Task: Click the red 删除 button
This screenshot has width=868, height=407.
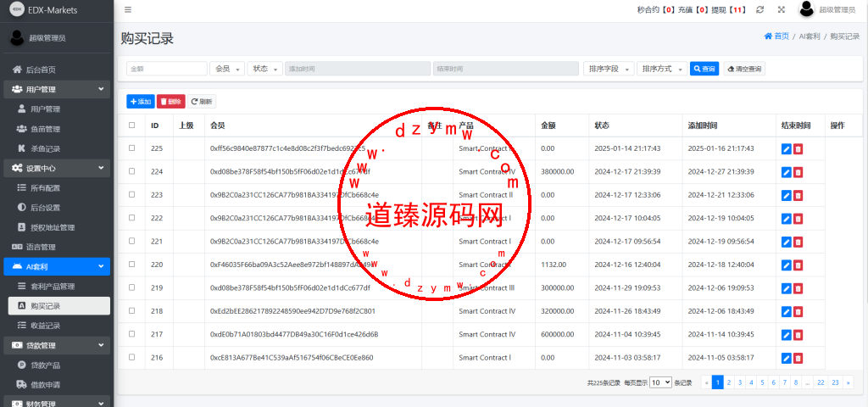Action: pyautogui.click(x=171, y=102)
